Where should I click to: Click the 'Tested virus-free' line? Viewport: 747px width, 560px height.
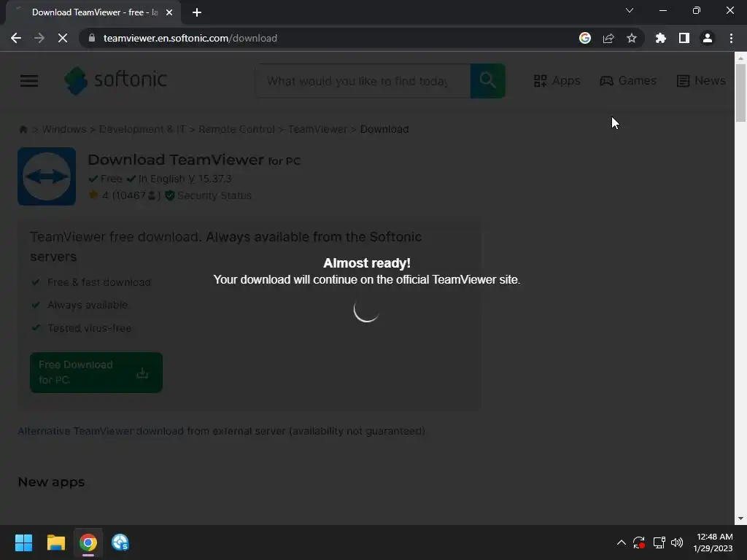tap(89, 328)
